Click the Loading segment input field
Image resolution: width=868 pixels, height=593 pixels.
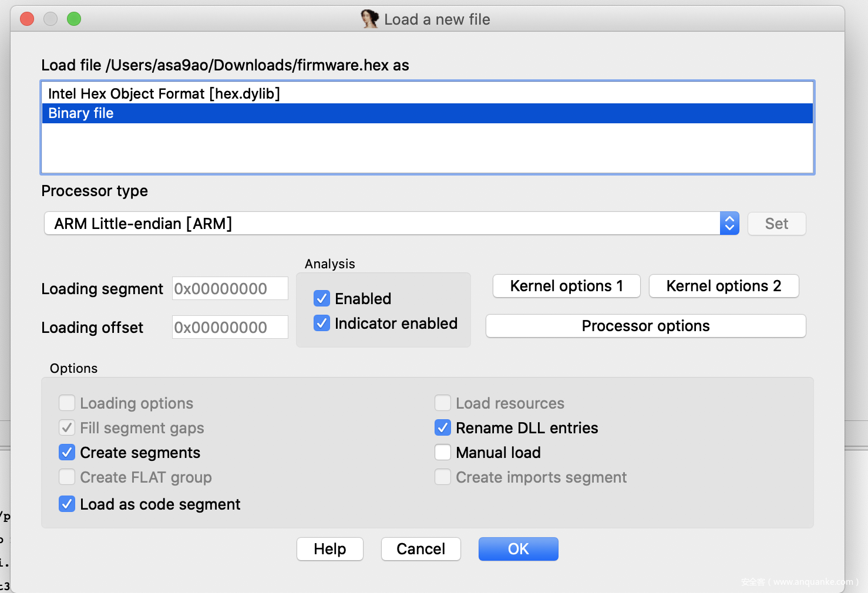[x=230, y=289]
